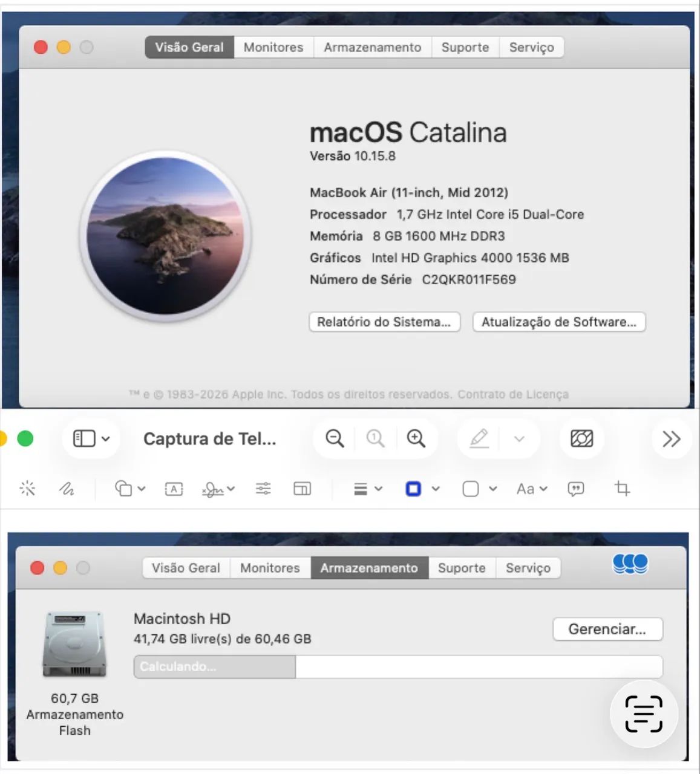Open Armazenamento tab in upper window
The height and width of the screenshot is (774, 700).
coord(373,47)
